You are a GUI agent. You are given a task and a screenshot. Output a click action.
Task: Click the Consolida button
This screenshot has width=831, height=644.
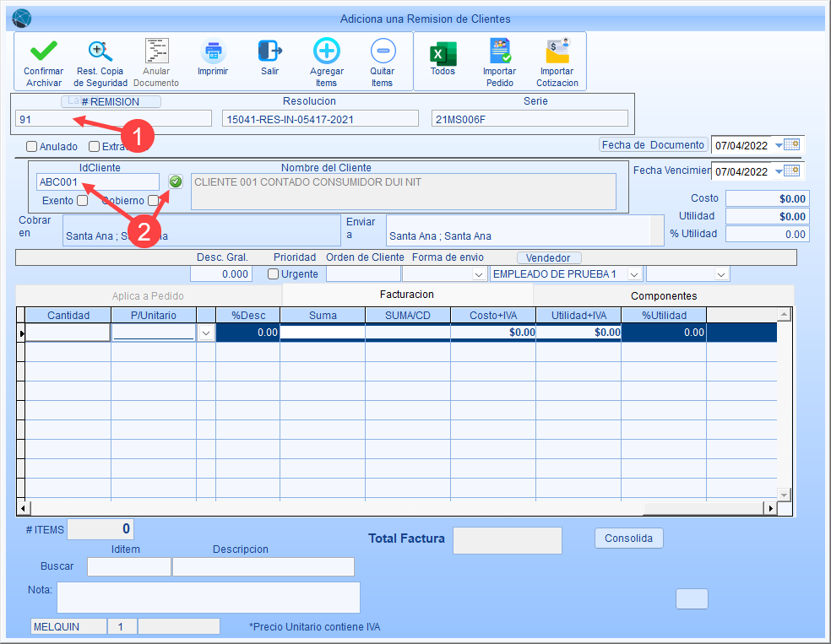tap(628, 538)
